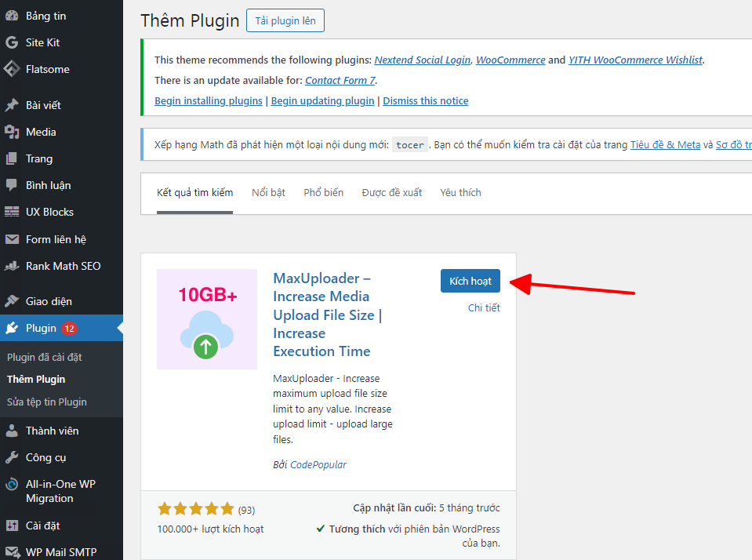Open MaxUploader plugin title link
The height and width of the screenshot is (560, 752).
pos(328,315)
